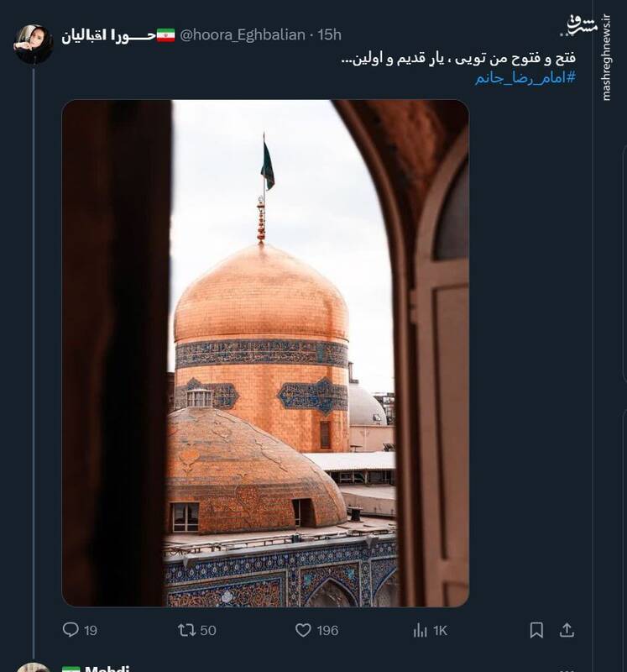Bookmark this tweet
This screenshot has width=627, height=672.
click(x=536, y=629)
